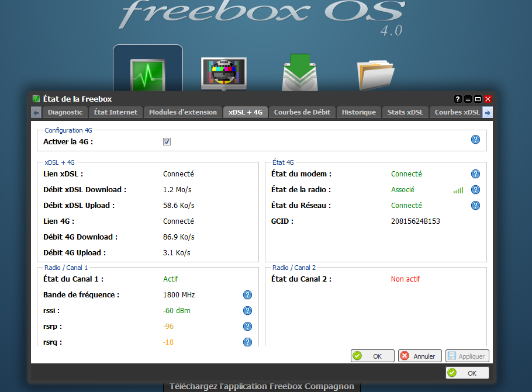
Task: Maximize the État de la Freebox window
Action: click(x=478, y=99)
